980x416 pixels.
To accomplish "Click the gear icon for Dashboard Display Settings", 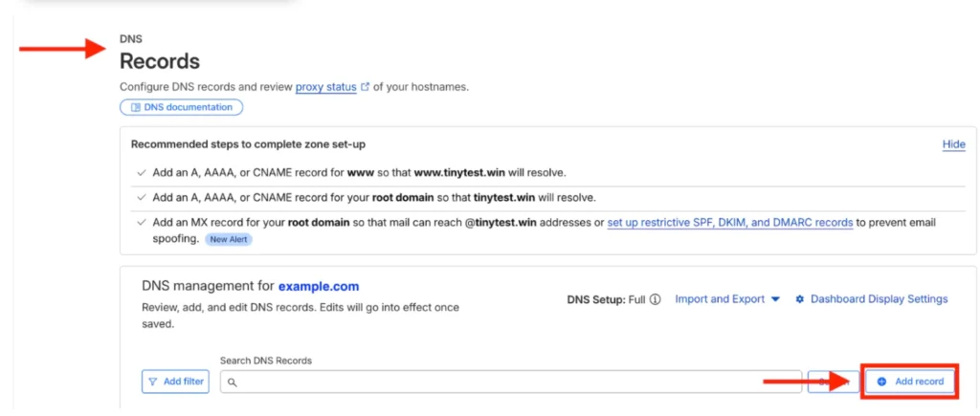I will 799,299.
